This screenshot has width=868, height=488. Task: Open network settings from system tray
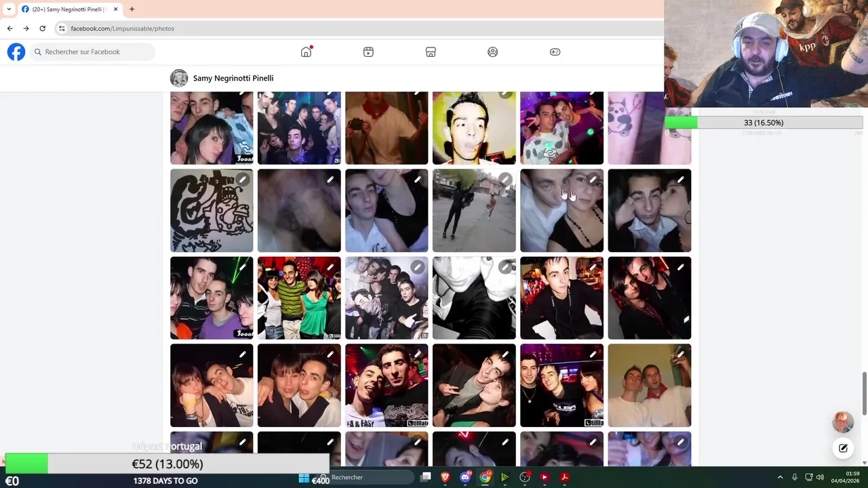tap(809, 477)
